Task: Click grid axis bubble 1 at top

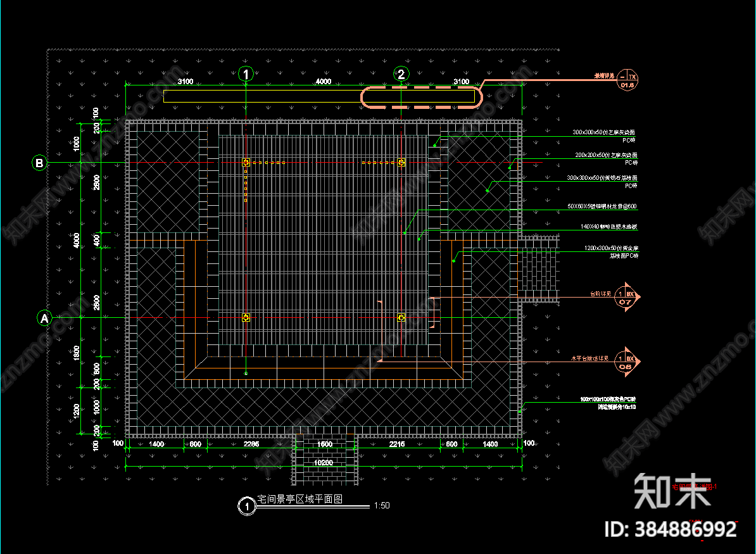Action: pos(246,74)
